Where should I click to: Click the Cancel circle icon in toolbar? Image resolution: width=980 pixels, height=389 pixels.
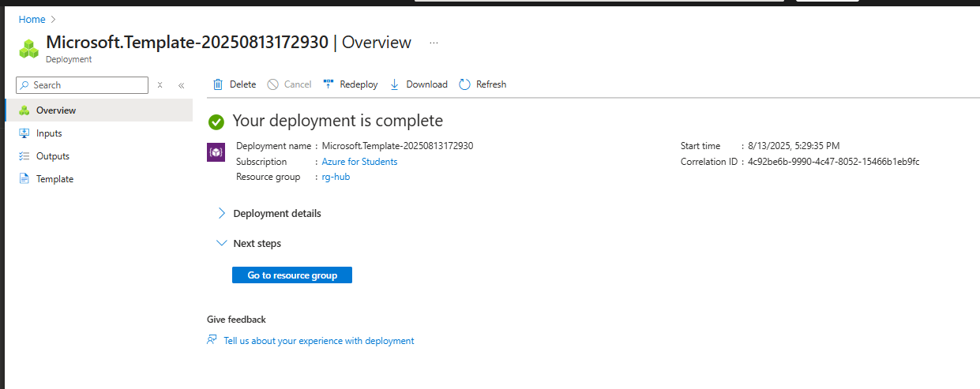pyautogui.click(x=272, y=84)
